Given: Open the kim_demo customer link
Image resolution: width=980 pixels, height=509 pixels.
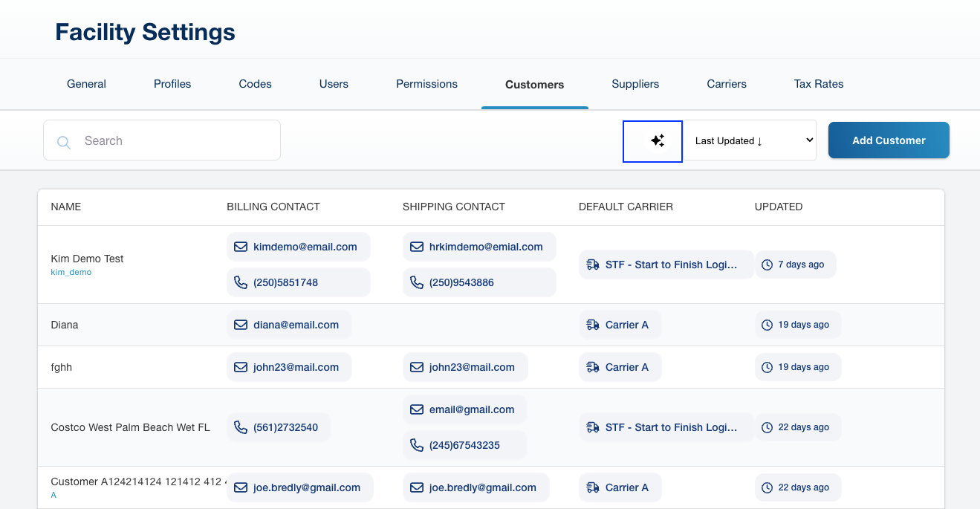Looking at the screenshot, I should [x=71, y=273].
